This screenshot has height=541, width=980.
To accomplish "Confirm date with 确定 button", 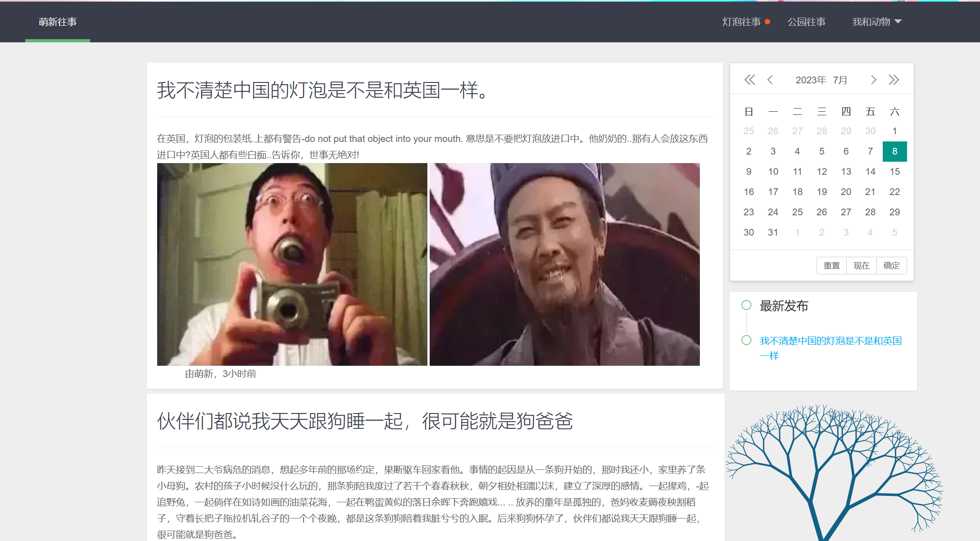I will point(891,265).
